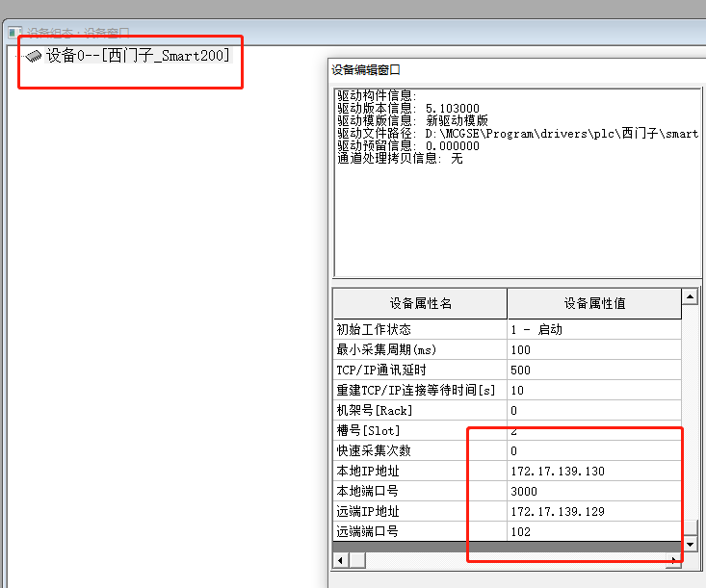Click the 本地端口号 value 3000
Image resolution: width=706 pixels, height=588 pixels.
click(x=594, y=491)
